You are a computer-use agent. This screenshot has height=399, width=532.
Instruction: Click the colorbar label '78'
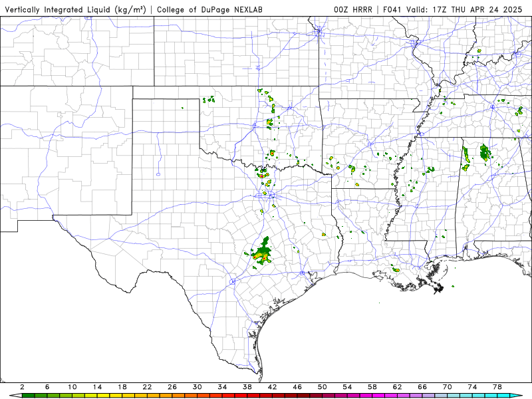coord(497,387)
